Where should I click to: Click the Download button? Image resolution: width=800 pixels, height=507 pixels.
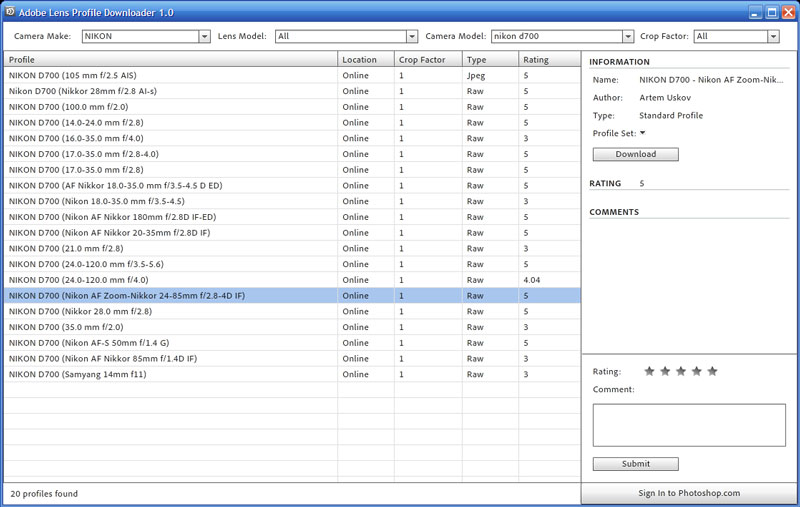click(x=636, y=154)
